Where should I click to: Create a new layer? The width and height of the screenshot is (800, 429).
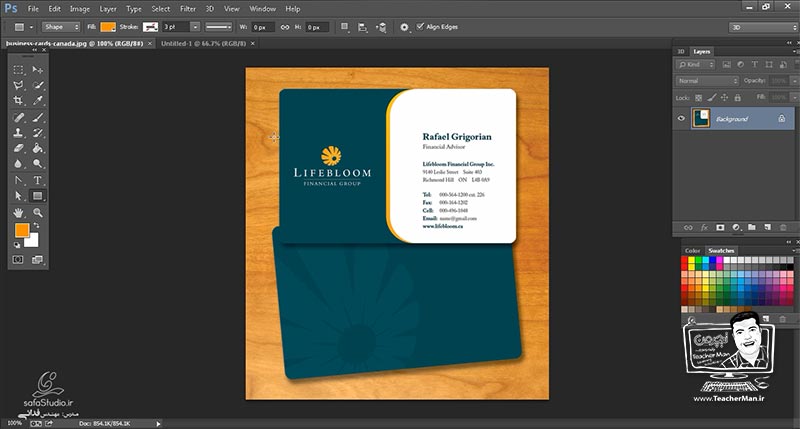tap(767, 228)
